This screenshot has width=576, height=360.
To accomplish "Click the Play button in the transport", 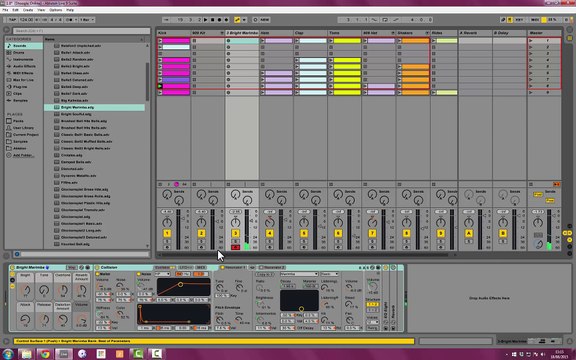I will click(206, 20).
